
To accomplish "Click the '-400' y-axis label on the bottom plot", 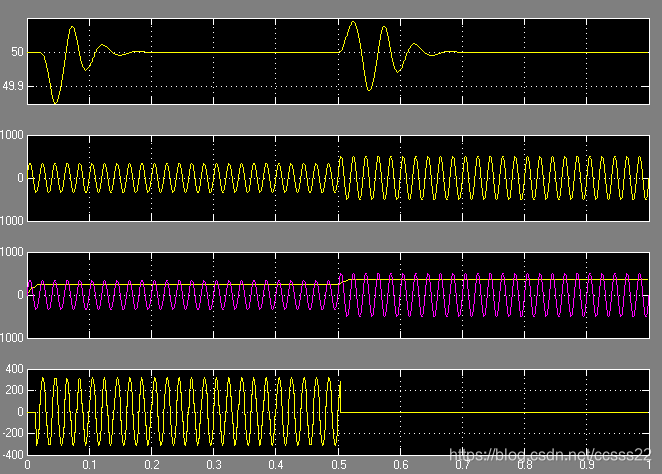I will (x=13, y=455).
